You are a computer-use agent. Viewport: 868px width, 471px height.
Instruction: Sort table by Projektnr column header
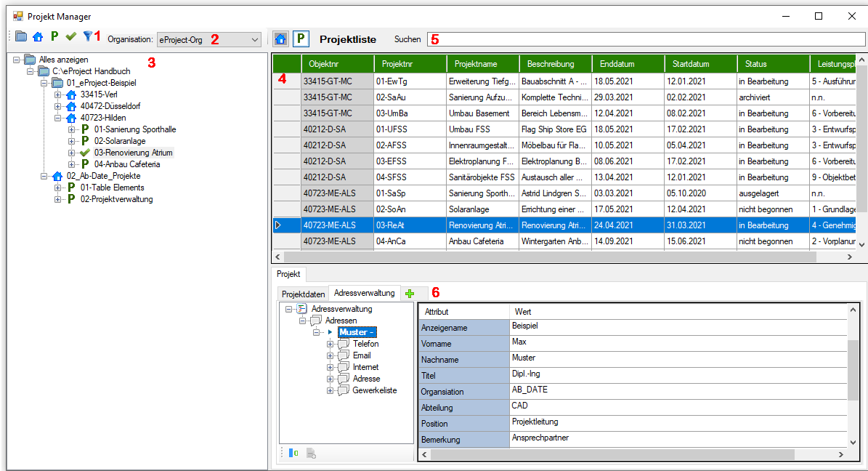coord(410,64)
